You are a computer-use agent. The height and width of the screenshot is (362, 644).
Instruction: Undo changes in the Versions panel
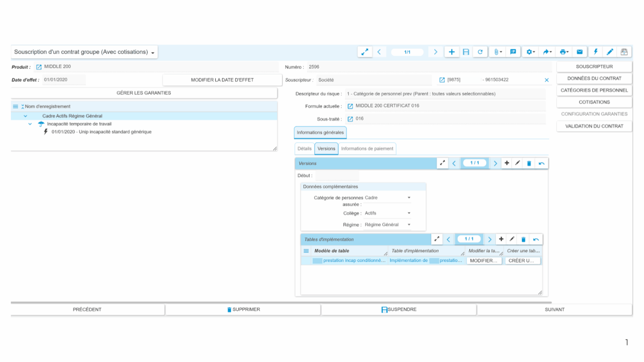[541, 163]
